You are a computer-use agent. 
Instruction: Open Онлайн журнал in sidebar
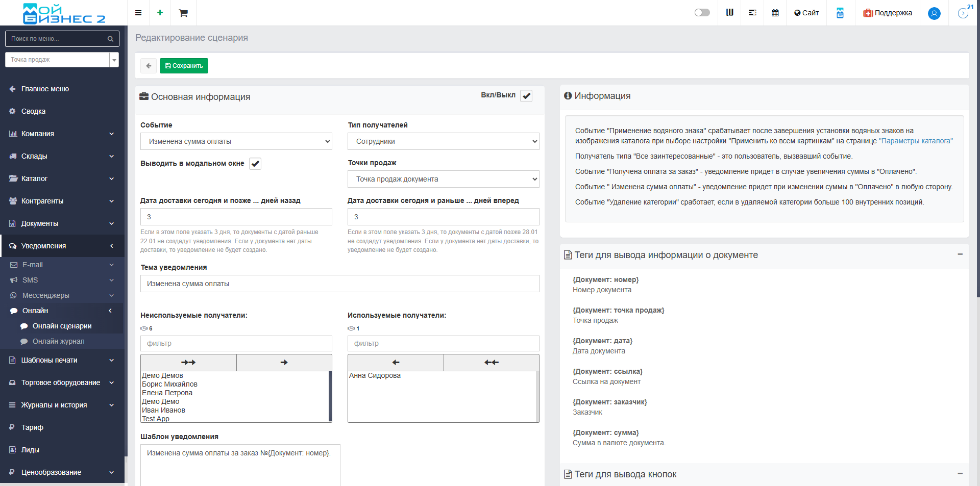click(x=58, y=341)
